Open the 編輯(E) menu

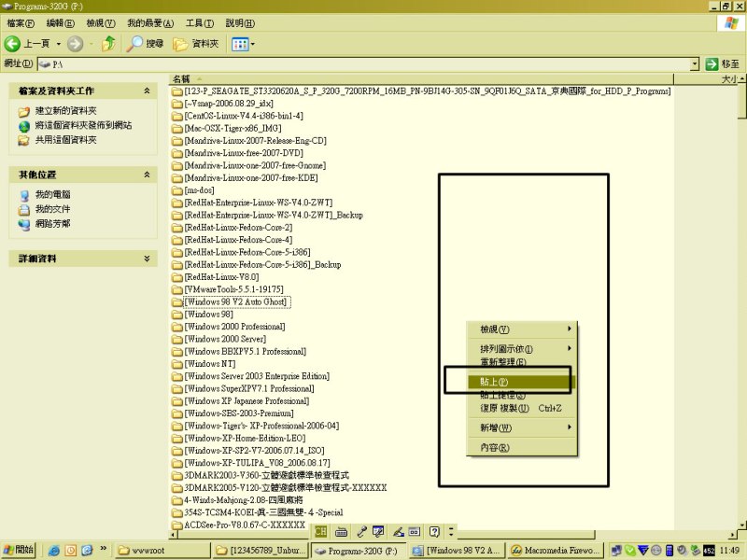tap(60, 22)
